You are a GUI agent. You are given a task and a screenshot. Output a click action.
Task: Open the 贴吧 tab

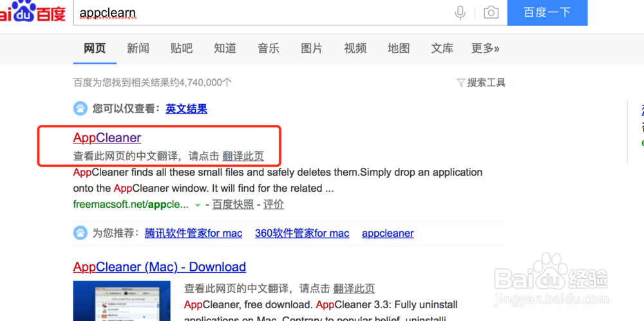click(182, 48)
